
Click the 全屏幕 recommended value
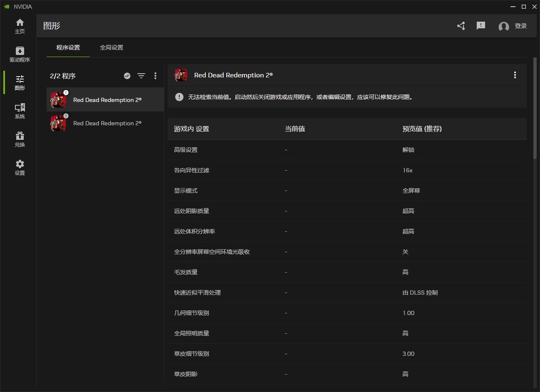coord(411,191)
